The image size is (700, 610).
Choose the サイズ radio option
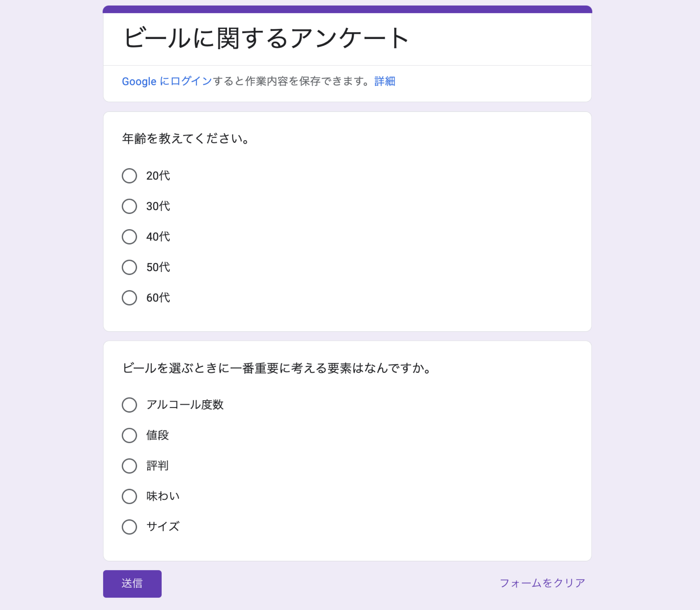click(129, 527)
